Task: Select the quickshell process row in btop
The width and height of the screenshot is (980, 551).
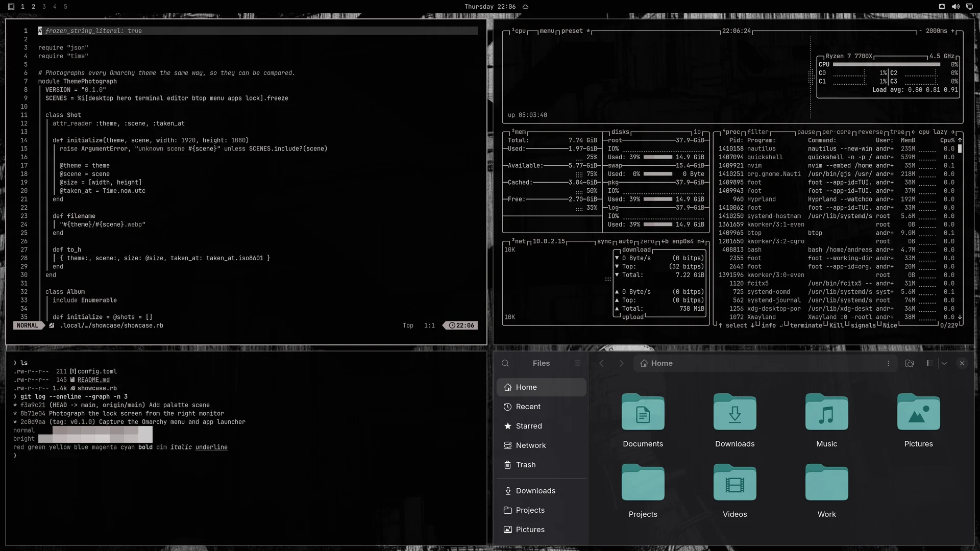Action: click(x=836, y=157)
